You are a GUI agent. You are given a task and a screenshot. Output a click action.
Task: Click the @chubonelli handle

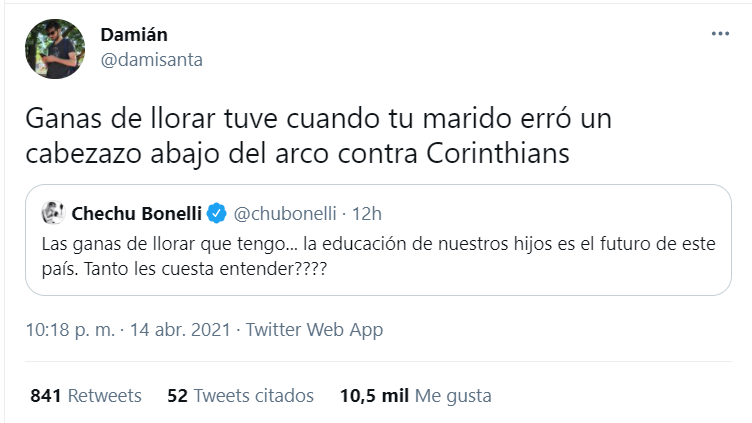tap(284, 213)
